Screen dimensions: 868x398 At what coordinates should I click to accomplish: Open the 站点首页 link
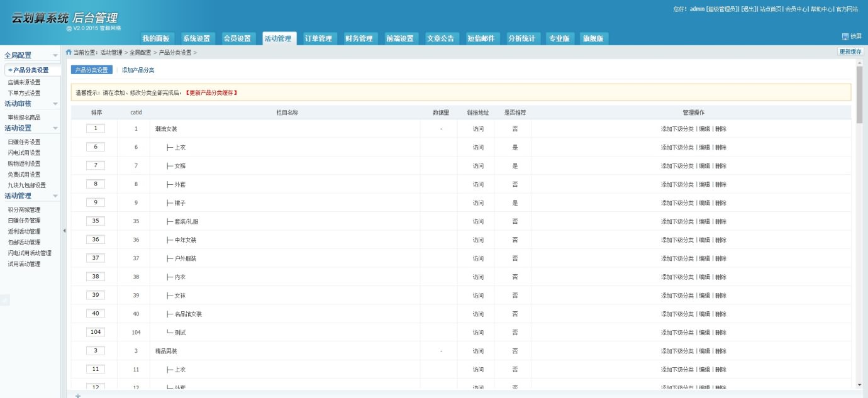[x=771, y=9]
